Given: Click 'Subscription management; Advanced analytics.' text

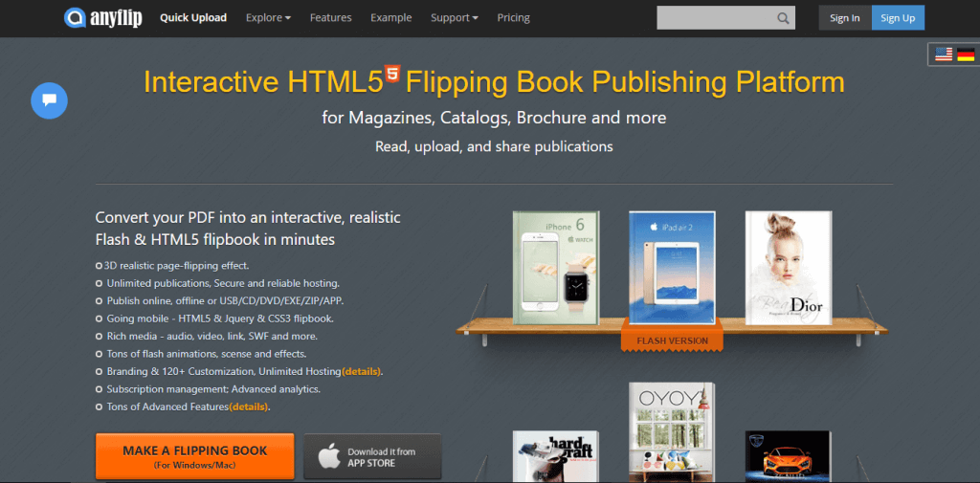Looking at the screenshot, I should [213, 388].
